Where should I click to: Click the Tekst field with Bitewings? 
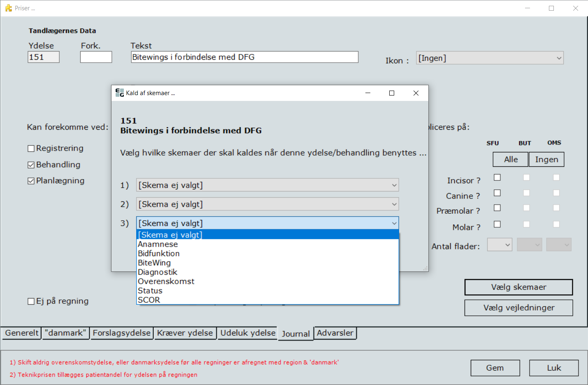click(244, 57)
